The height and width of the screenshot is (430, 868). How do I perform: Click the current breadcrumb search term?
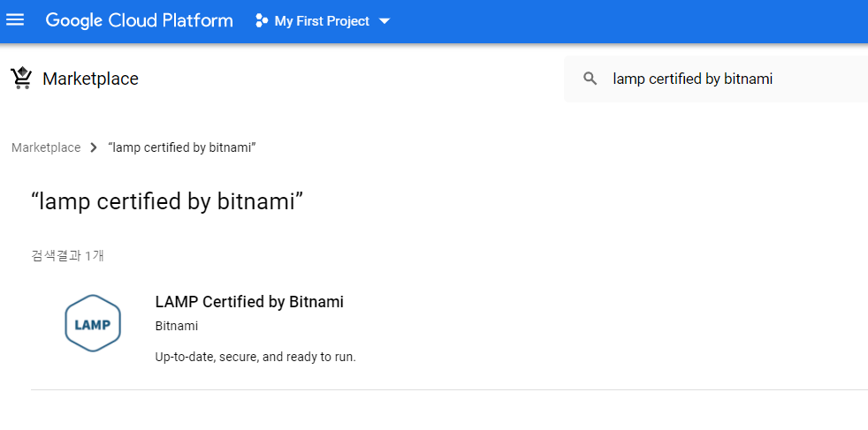click(x=181, y=147)
